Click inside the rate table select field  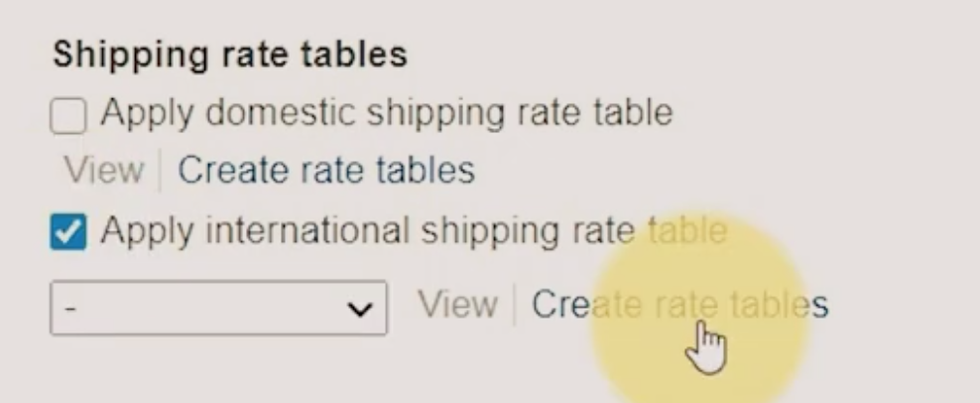[x=219, y=308]
